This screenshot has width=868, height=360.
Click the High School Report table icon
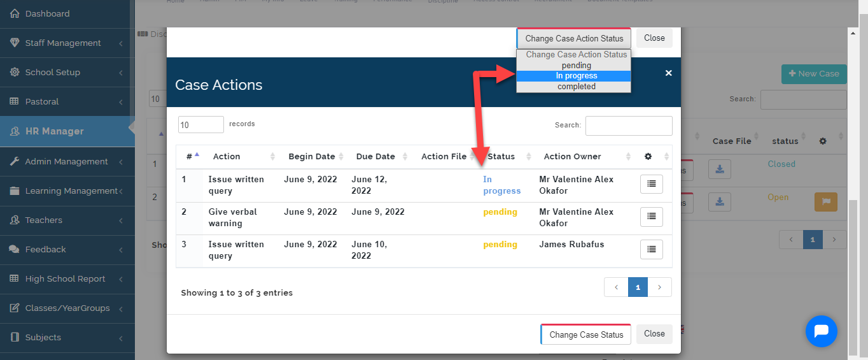(x=14, y=278)
